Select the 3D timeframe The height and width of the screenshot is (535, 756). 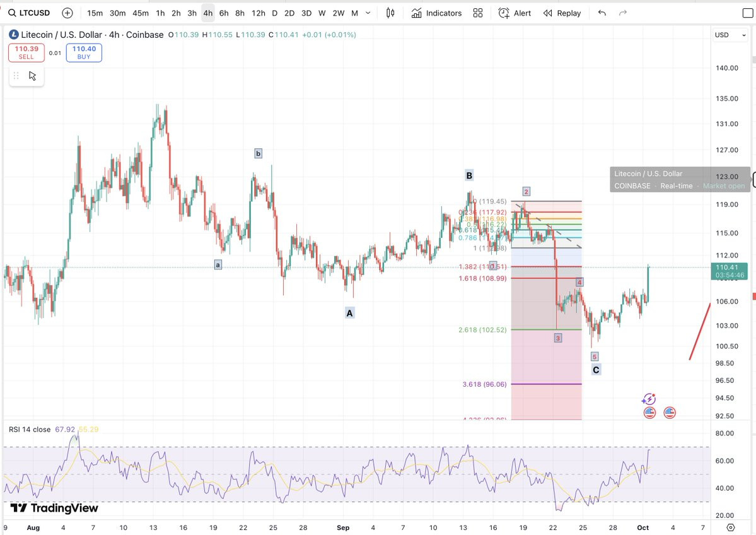(x=306, y=13)
